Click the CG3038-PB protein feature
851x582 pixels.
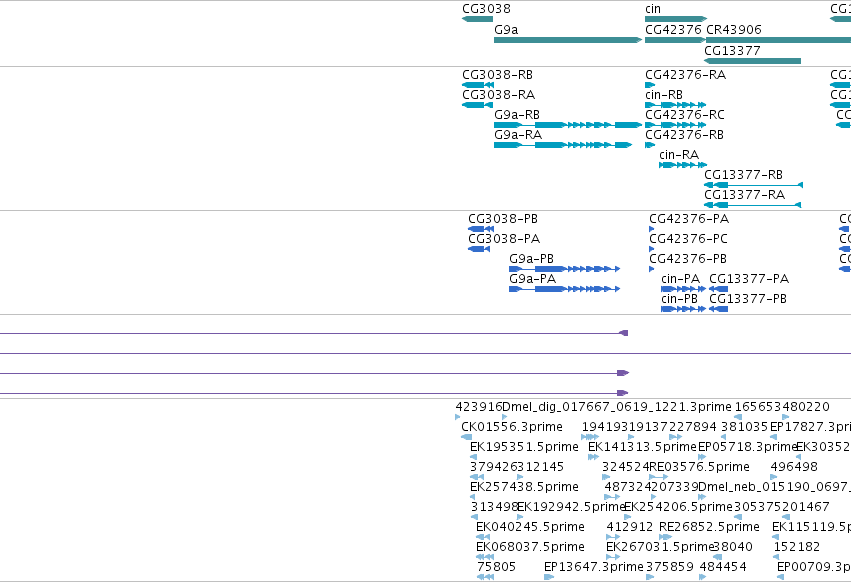(x=481, y=229)
